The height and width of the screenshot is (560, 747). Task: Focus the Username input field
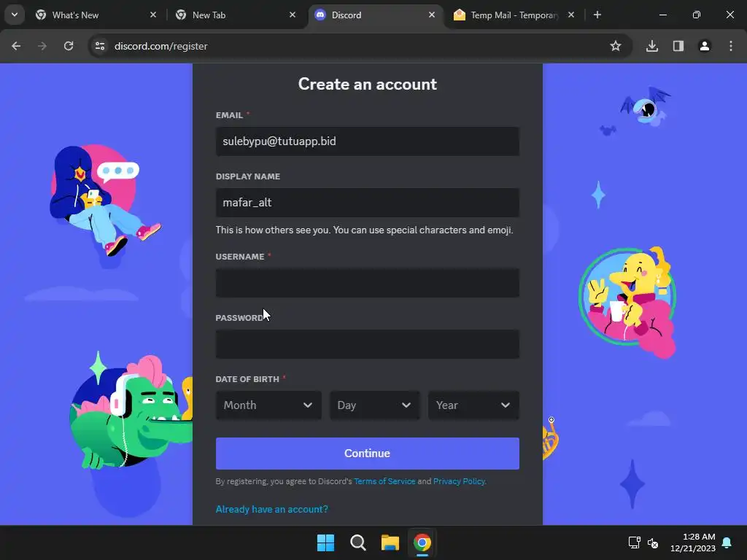(368, 283)
